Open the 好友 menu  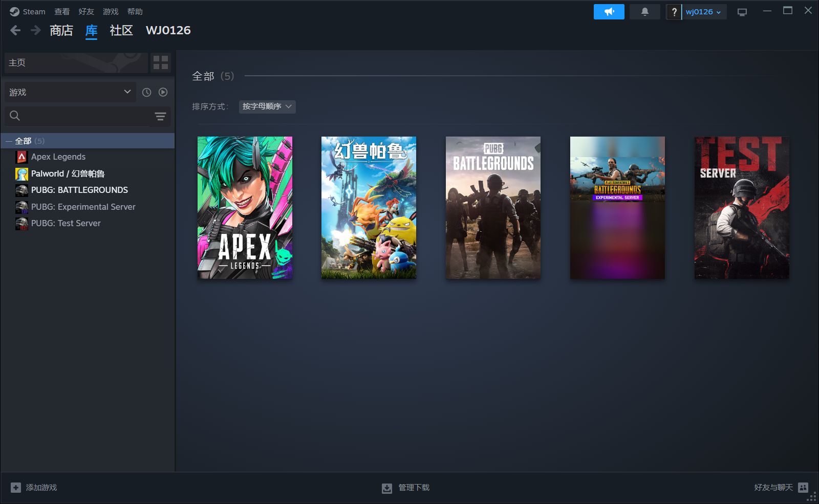tap(86, 11)
